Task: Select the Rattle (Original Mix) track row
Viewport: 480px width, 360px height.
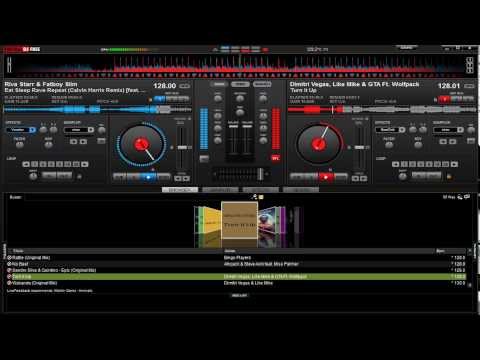Action: coord(236,258)
